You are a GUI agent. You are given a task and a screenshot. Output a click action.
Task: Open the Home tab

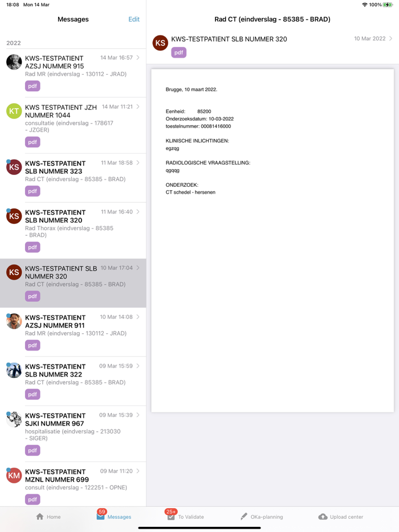(48, 517)
